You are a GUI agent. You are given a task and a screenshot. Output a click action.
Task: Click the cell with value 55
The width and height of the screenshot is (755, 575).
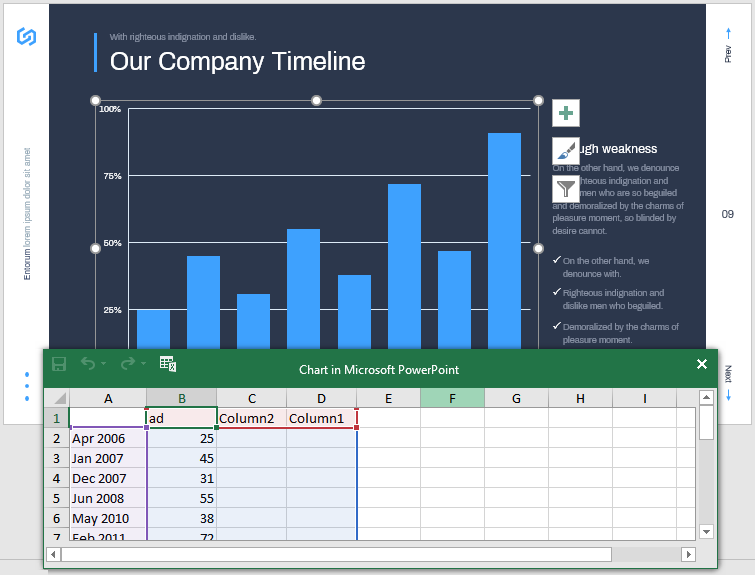(182, 498)
